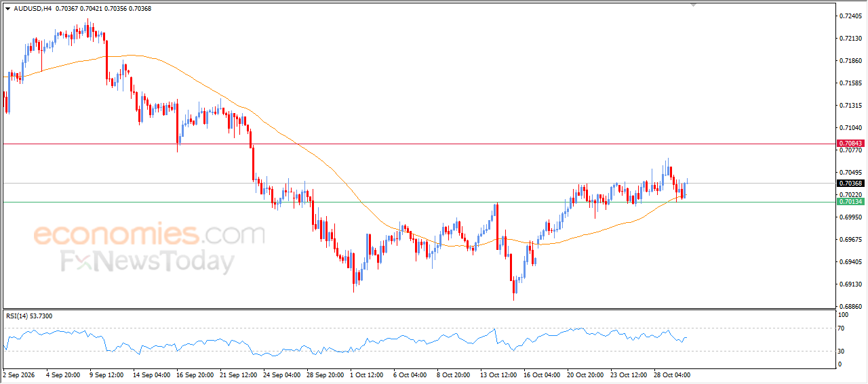Click price scale value 0.69675
Image resolution: width=868 pixels, height=384 pixels.
[x=850, y=240]
